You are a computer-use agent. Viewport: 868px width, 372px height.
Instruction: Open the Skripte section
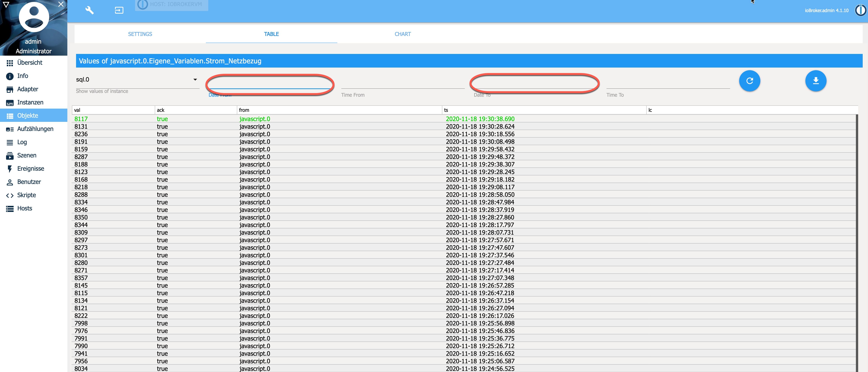(x=26, y=195)
